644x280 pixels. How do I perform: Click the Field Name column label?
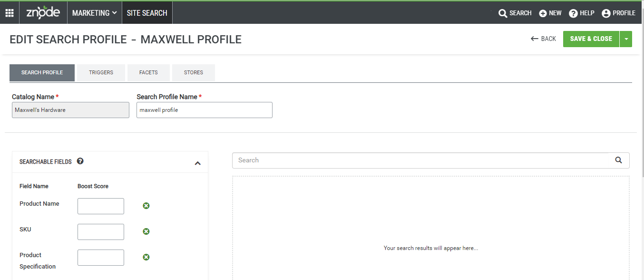pos(34,186)
